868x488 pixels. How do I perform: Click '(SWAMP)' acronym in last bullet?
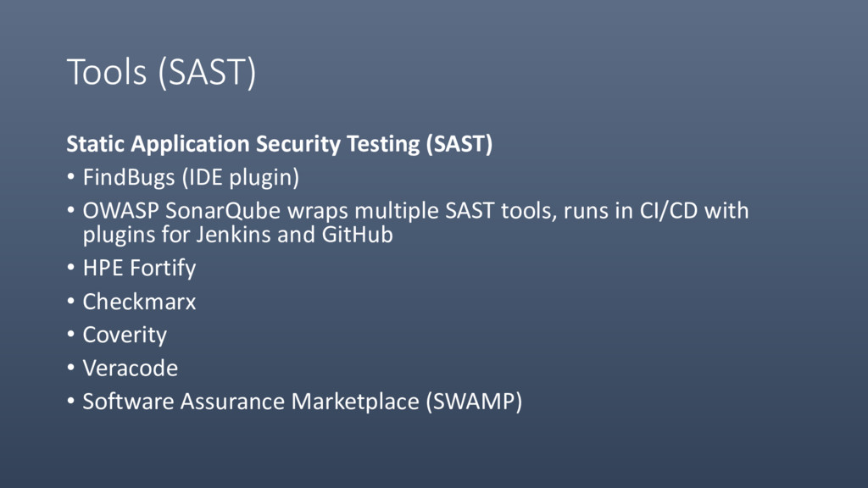474,402
